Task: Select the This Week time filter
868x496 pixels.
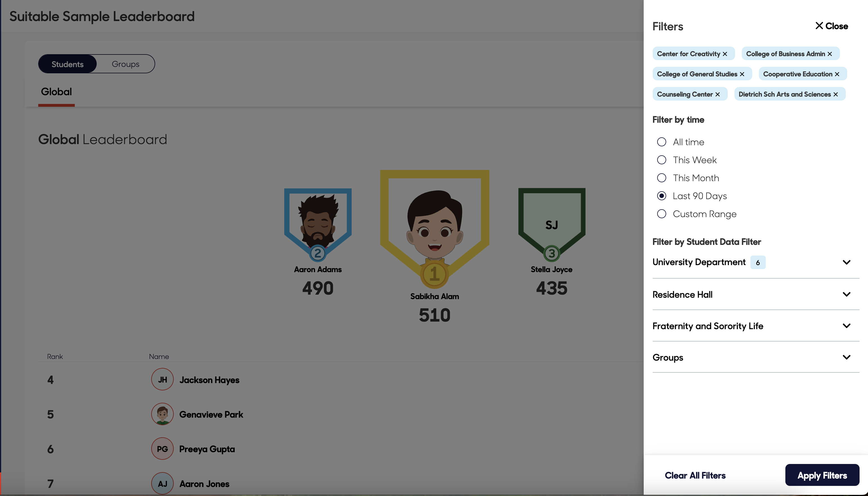Action: [x=661, y=160]
